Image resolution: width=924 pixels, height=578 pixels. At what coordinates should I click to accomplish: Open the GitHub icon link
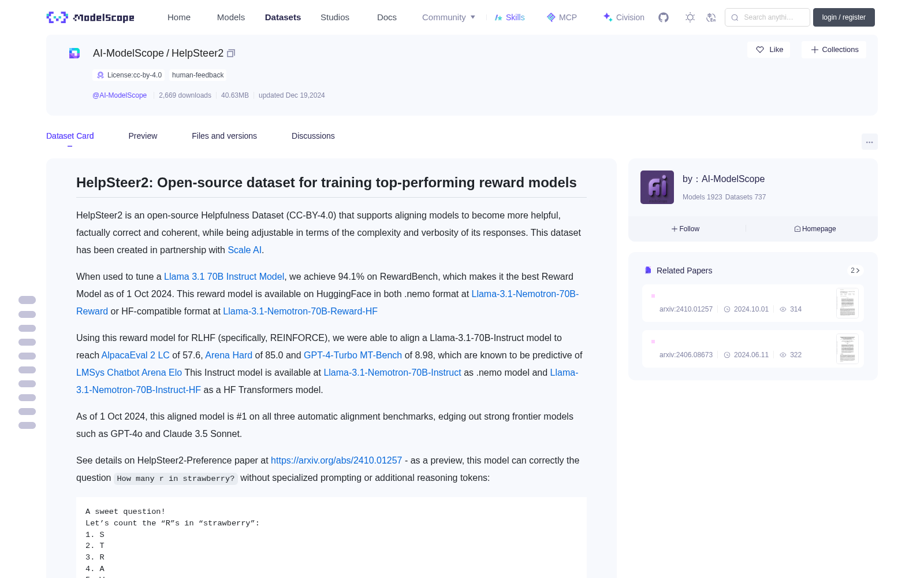pos(664,17)
